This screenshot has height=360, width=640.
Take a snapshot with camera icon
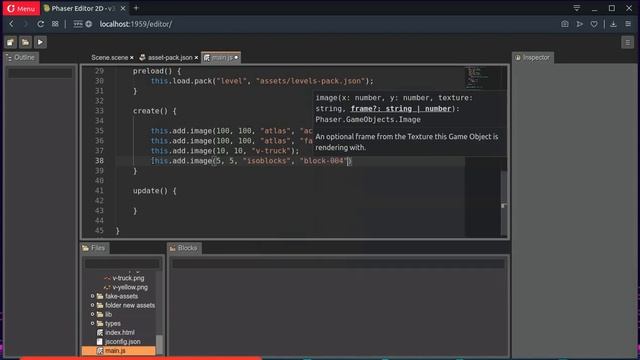point(564,24)
